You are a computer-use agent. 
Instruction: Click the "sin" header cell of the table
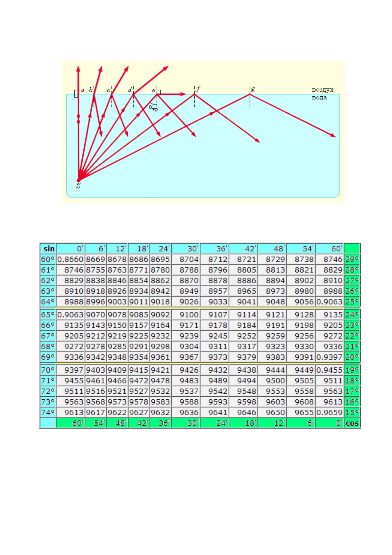48,249
